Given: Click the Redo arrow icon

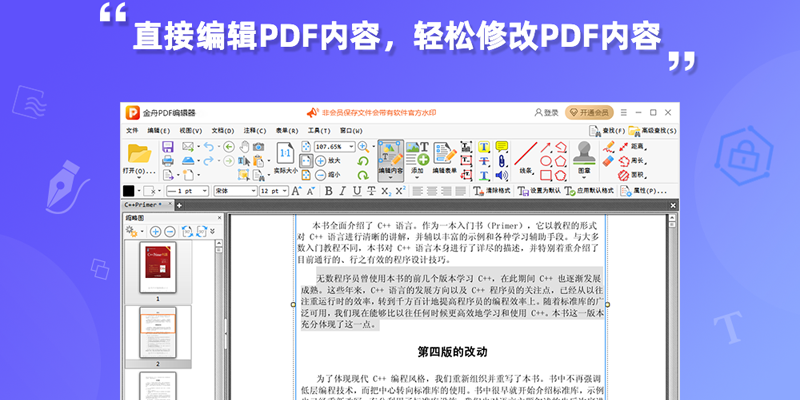Looking at the screenshot, I should tap(208, 161).
